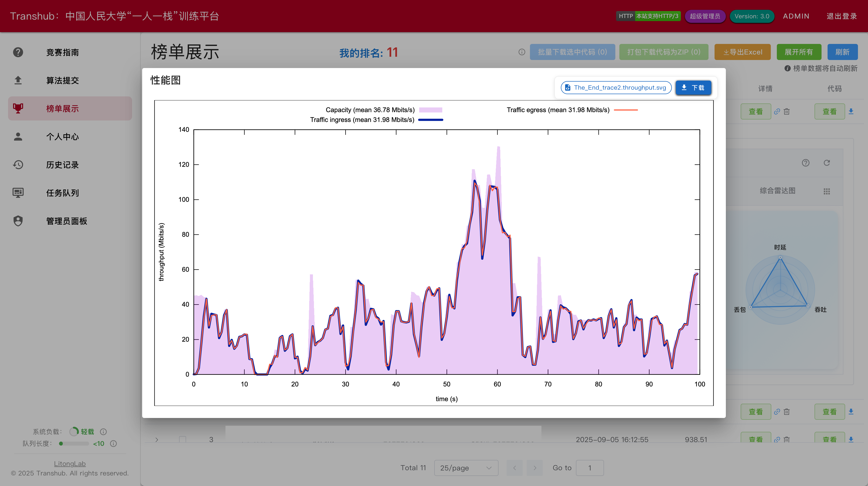Open 个人中心 from sidebar menu
The height and width of the screenshot is (486, 868).
(x=62, y=137)
